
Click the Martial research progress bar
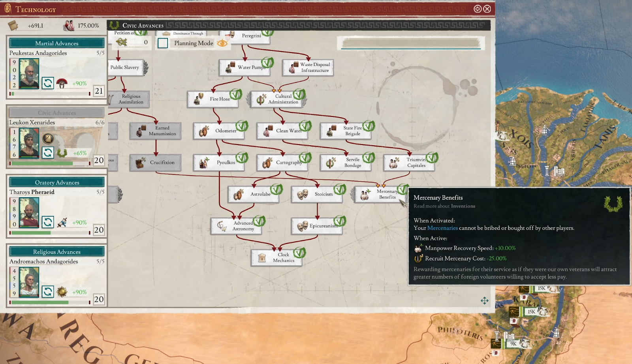click(x=50, y=94)
